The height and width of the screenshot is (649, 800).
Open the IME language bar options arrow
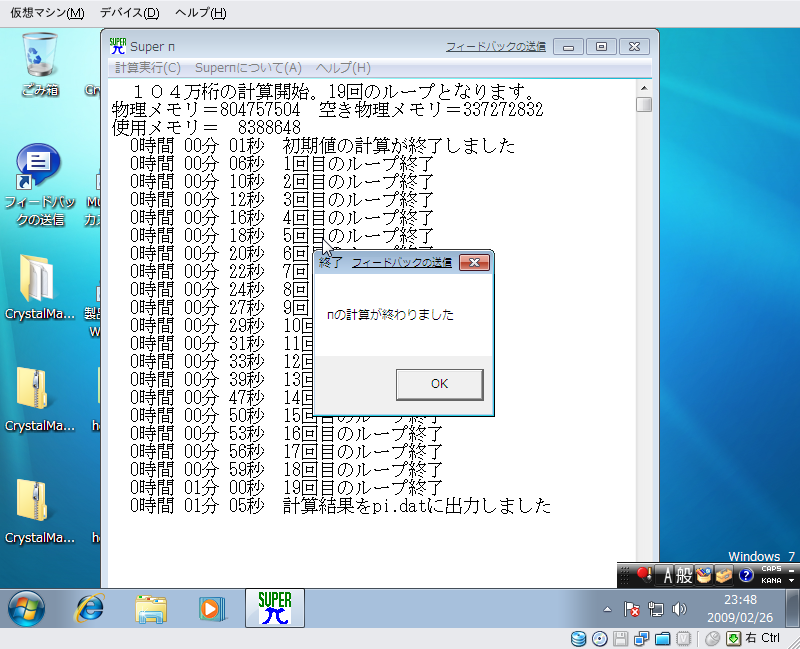coord(791,581)
